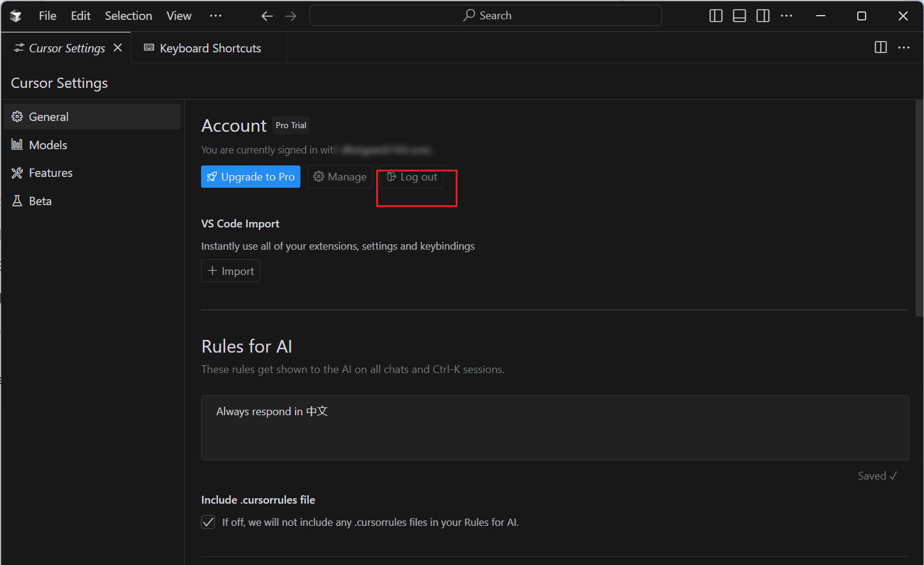Click the Pro Trial badge
Screen dimensions: 924x565
point(291,125)
